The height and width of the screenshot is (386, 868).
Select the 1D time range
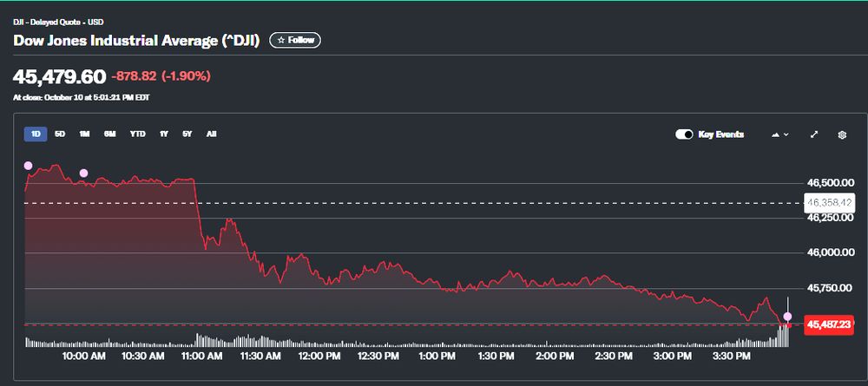pyautogui.click(x=36, y=134)
